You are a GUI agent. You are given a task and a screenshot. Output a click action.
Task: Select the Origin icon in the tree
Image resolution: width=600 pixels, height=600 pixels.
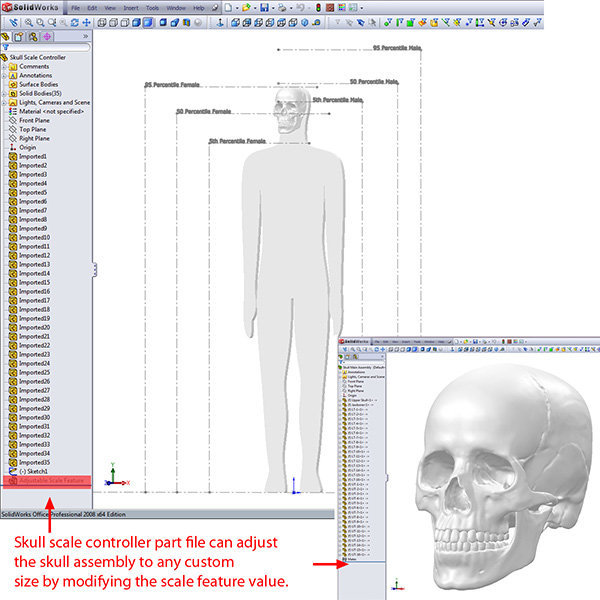(13, 147)
